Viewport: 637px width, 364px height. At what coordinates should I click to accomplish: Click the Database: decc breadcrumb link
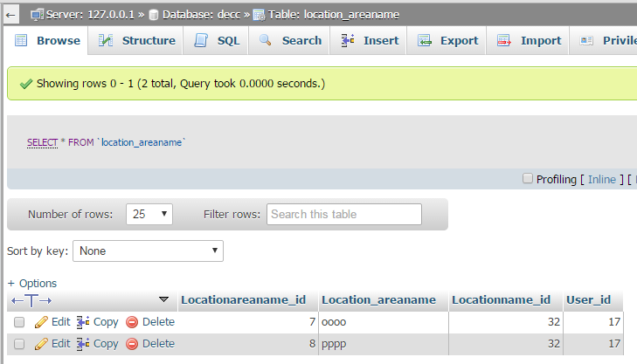202,15
